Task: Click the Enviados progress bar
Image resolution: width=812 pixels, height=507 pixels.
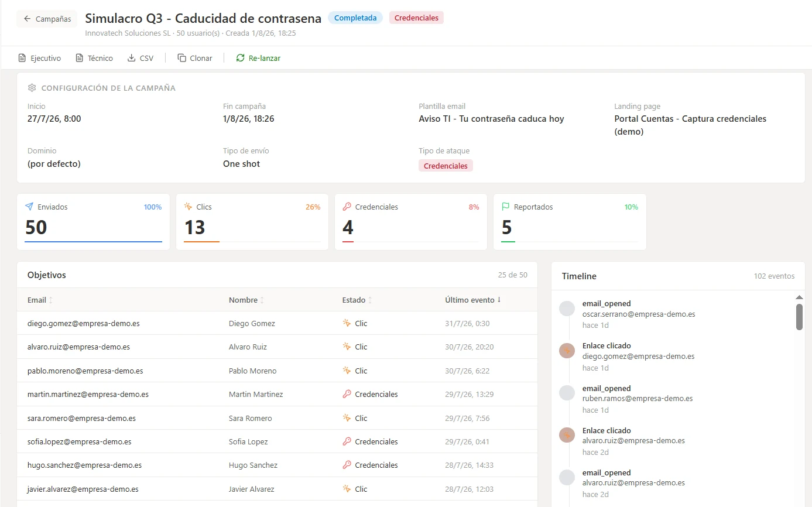Action: coord(94,241)
